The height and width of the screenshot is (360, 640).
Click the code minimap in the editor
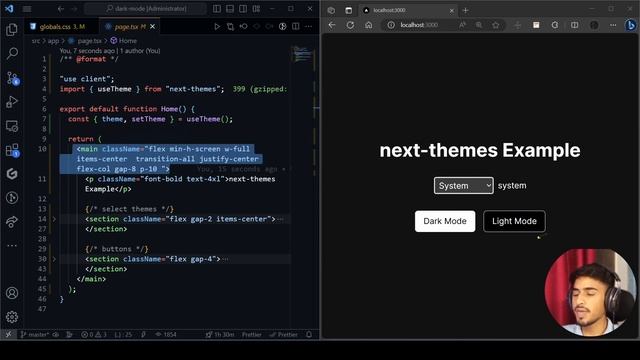pyautogui.click(x=303, y=54)
